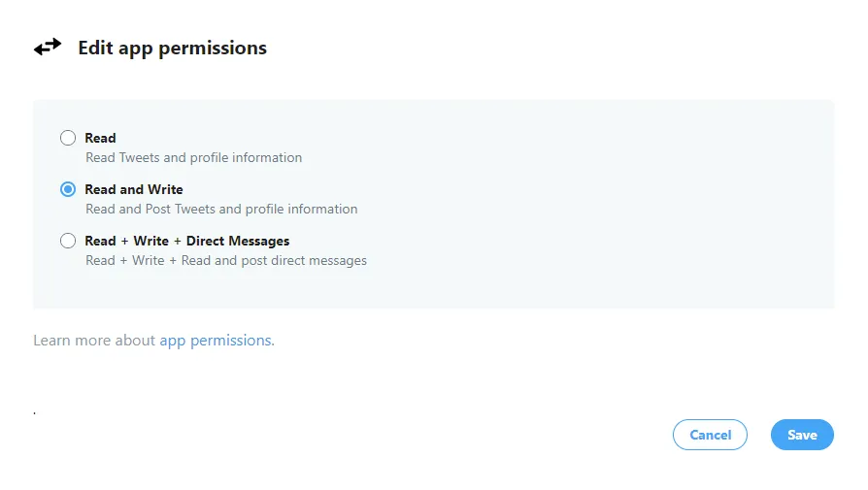The width and height of the screenshot is (868, 490).
Task: Click the "Read + Write + Direct Messages" label
Action: pos(187,241)
